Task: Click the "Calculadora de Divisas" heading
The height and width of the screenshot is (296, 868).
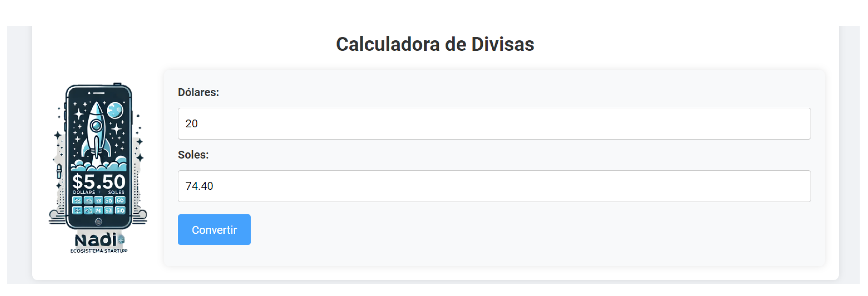Action: (435, 44)
